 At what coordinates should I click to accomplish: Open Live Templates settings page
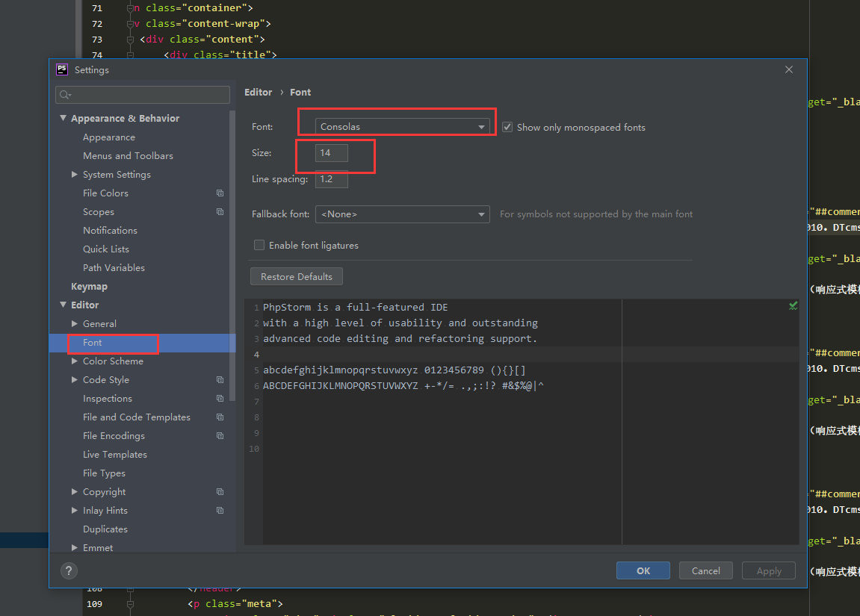click(x=114, y=454)
